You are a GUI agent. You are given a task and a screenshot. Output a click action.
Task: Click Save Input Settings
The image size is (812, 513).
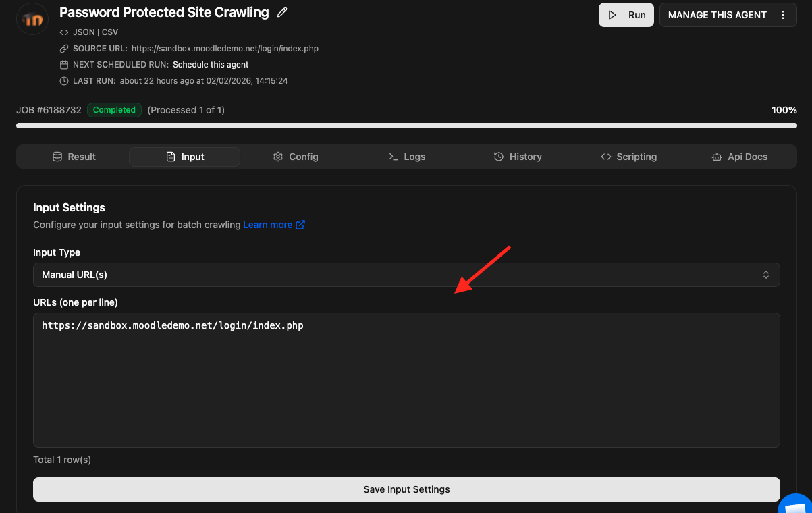pos(406,489)
